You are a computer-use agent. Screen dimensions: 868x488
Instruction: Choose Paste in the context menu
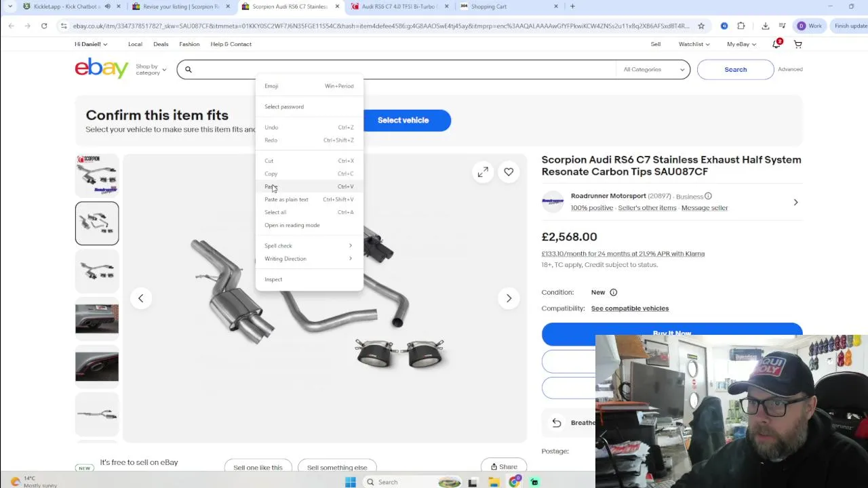click(x=309, y=186)
